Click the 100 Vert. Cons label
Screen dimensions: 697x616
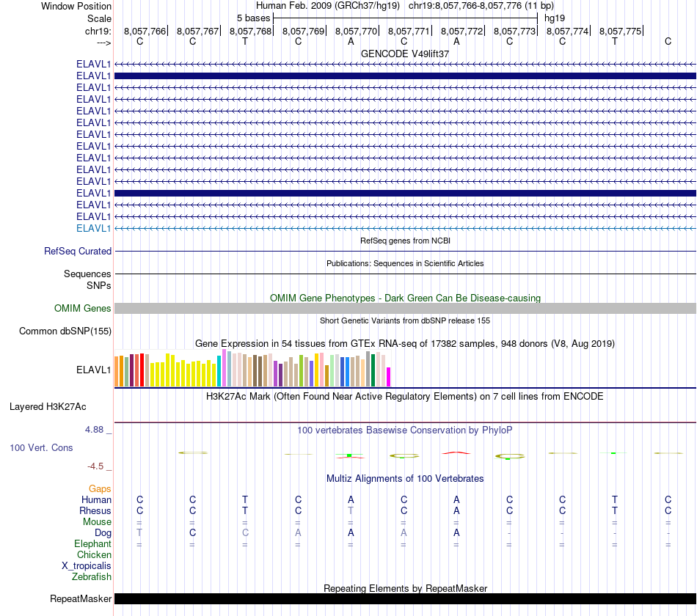pyautogui.click(x=41, y=448)
